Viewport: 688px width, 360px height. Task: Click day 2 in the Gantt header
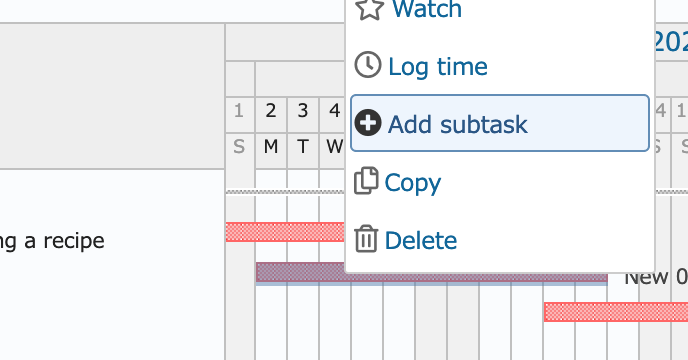point(271,111)
